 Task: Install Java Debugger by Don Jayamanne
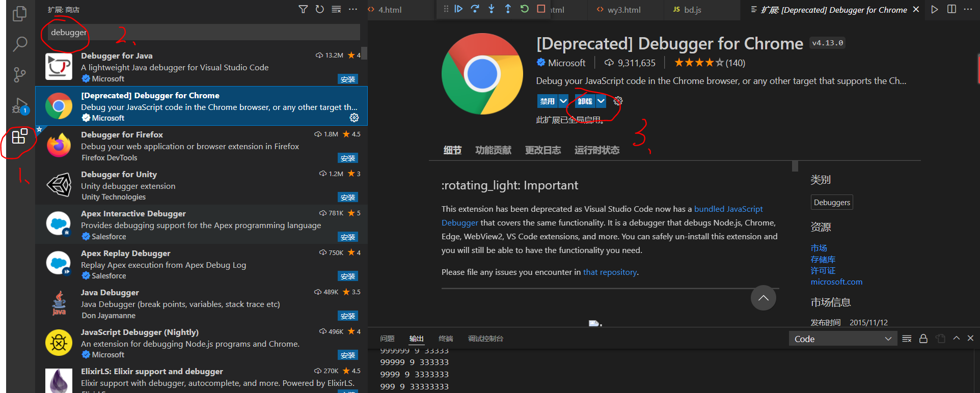click(x=348, y=316)
